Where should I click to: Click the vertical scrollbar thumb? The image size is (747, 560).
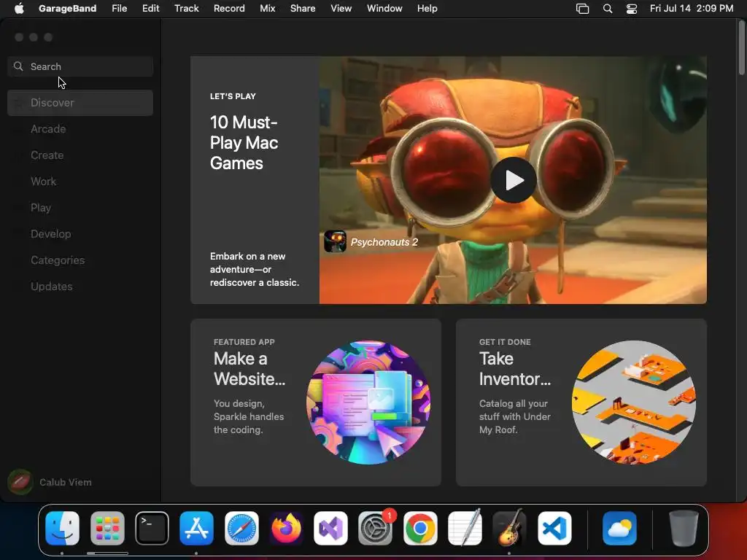click(741, 47)
